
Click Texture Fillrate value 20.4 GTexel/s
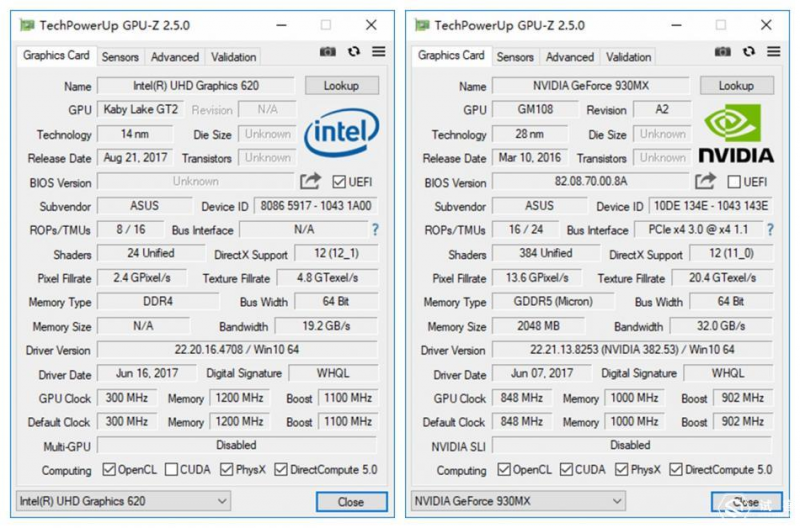722,278
